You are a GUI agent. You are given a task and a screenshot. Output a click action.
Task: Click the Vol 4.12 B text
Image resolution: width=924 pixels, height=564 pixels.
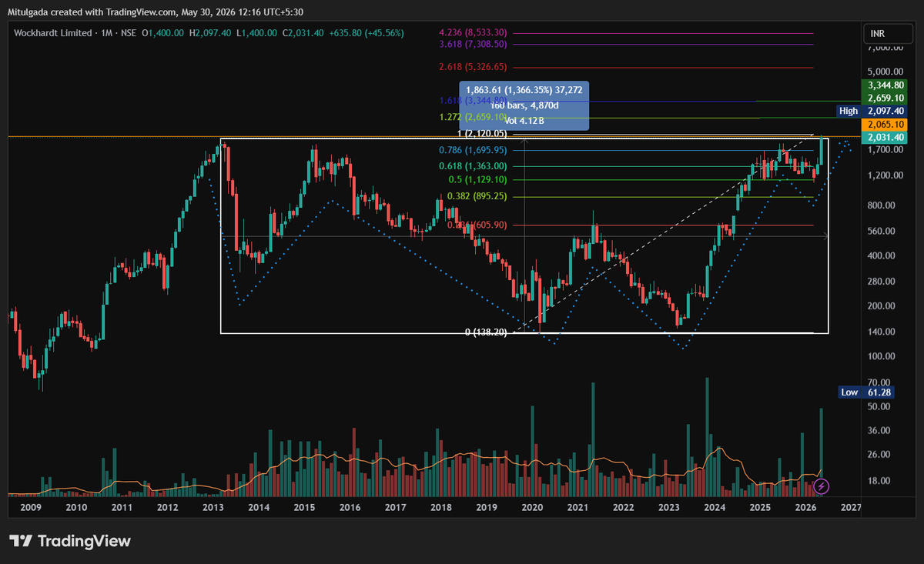[x=524, y=119]
